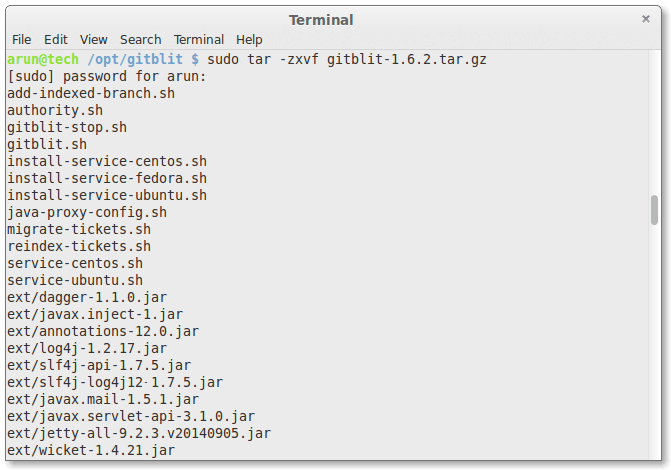The image size is (671, 470).
Task: Open the Help menu
Action: click(249, 39)
